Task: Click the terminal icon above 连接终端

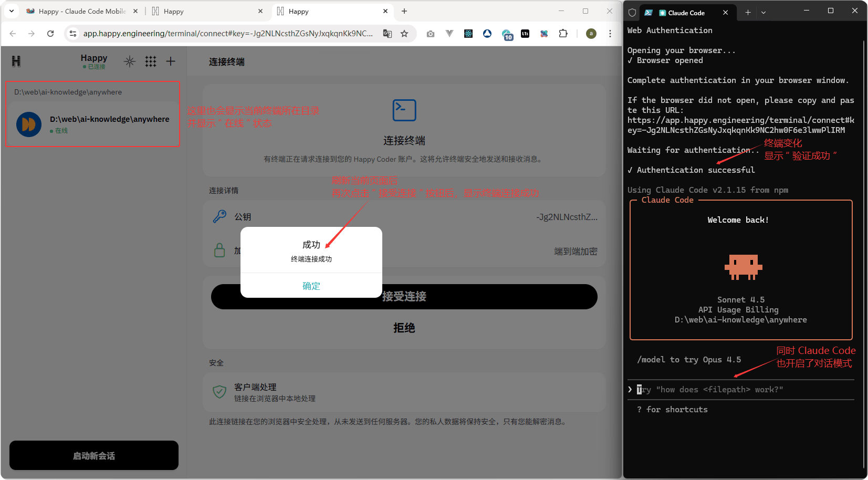Action: [x=404, y=110]
